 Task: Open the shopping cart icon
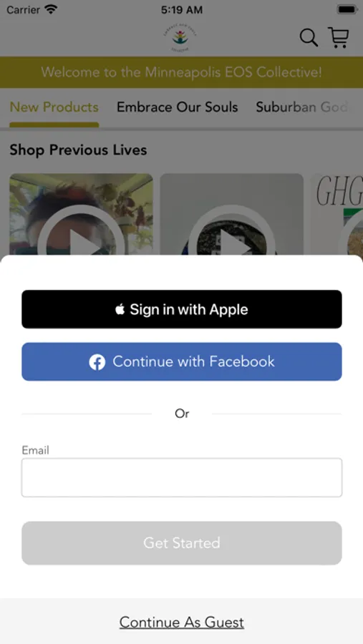click(339, 37)
